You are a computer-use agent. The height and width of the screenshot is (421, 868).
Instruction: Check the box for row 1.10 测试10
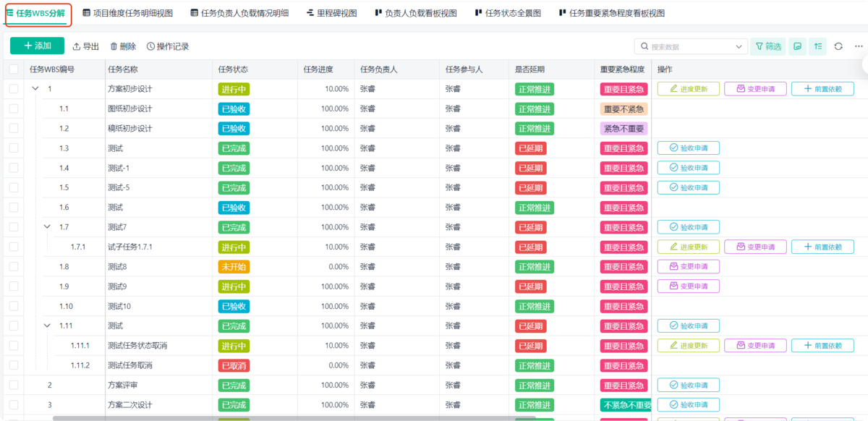(14, 306)
